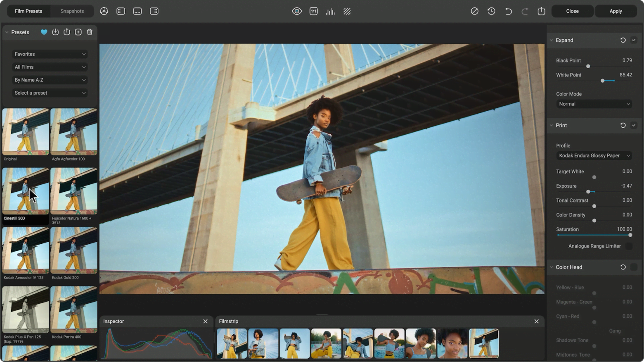The height and width of the screenshot is (362, 644).
Task: Click the histogram icon in top toolbar
Action: [330, 11]
